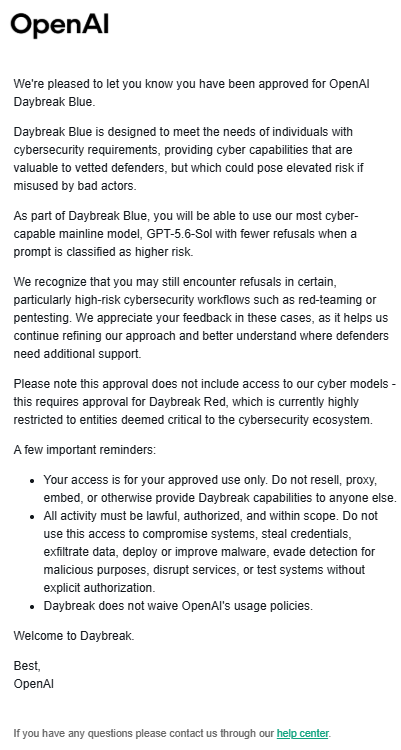The image size is (401, 750).
Task: Click the opening paragraph announcing approval
Action: 192,93
